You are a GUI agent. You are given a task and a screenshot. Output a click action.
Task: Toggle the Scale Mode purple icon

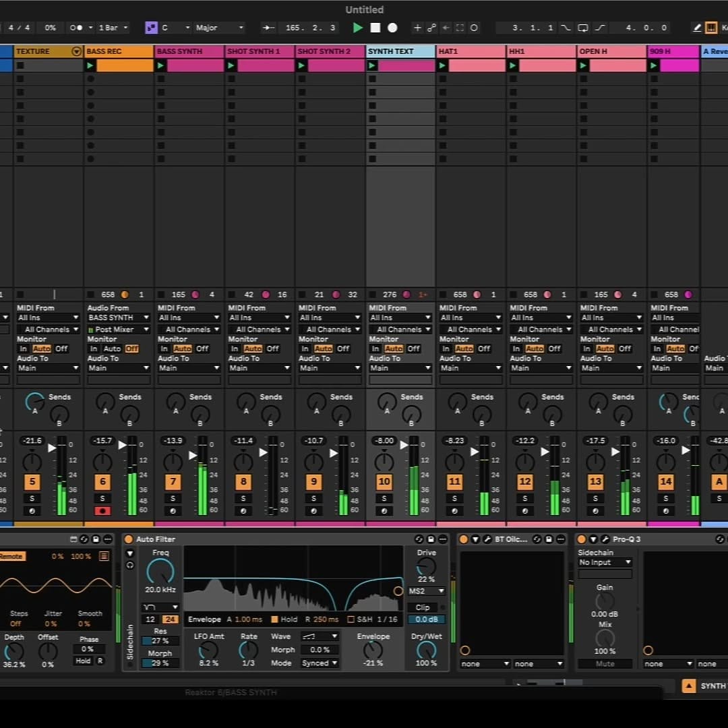coord(152,28)
